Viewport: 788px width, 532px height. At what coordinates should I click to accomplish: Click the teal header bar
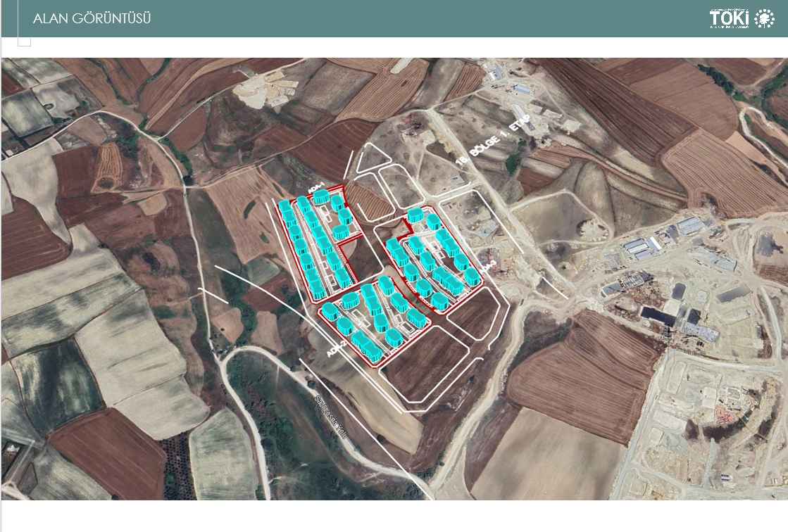click(x=394, y=18)
